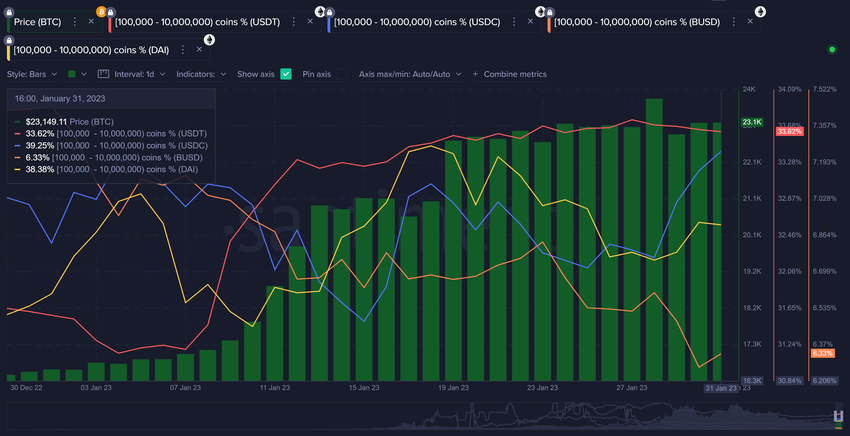Open three-dot menu for BUSD metric
Screen dimensions: 850x436
point(734,21)
